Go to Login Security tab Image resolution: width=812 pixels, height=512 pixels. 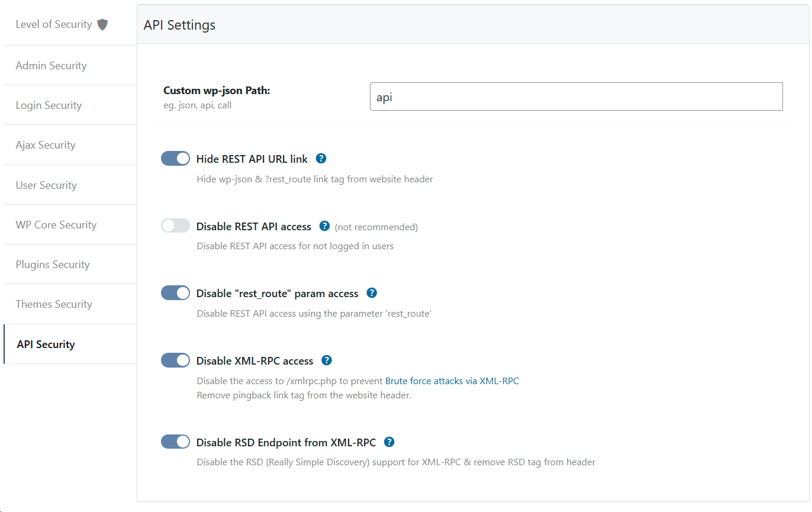[x=70, y=105]
